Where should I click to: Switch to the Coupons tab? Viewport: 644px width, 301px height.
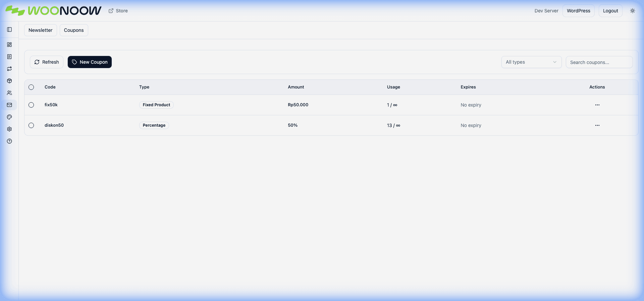pyautogui.click(x=74, y=30)
